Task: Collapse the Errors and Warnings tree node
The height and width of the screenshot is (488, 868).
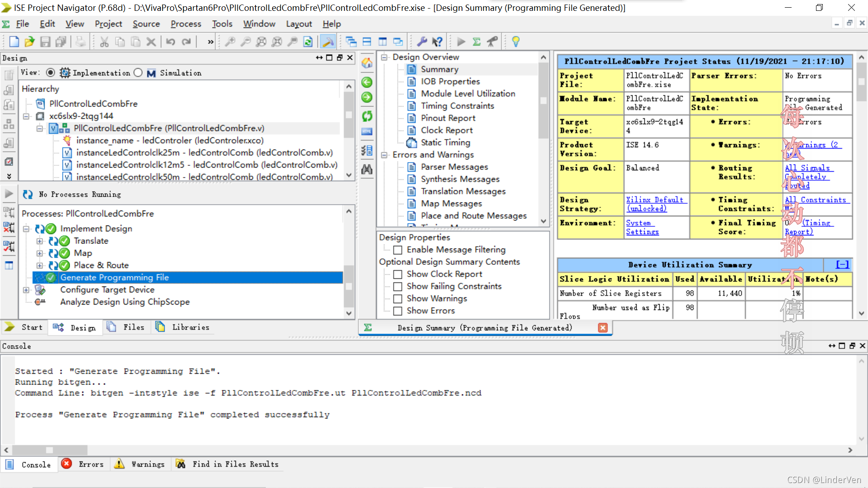Action: click(384, 155)
